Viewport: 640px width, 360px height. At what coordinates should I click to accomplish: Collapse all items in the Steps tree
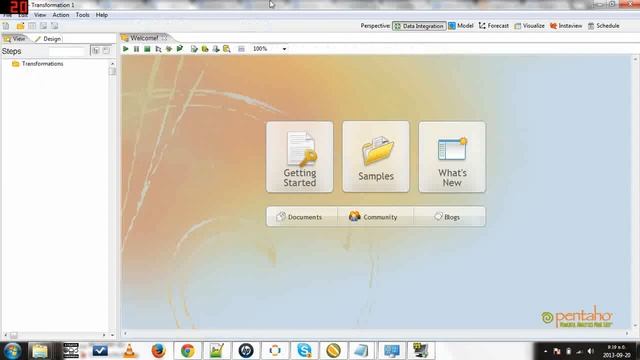pyautogui.click(x=106, y=51)
